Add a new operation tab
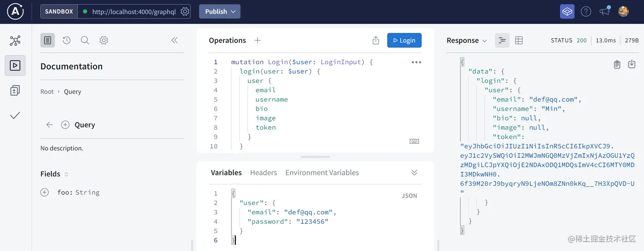This screenshot has height=251, width=644. coord(257,40)
